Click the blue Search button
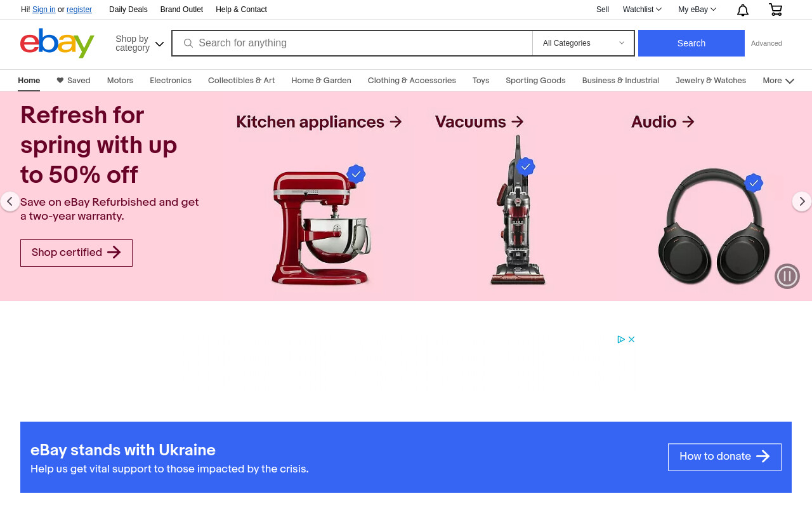The image size is (812, 508). pos(691,43)
